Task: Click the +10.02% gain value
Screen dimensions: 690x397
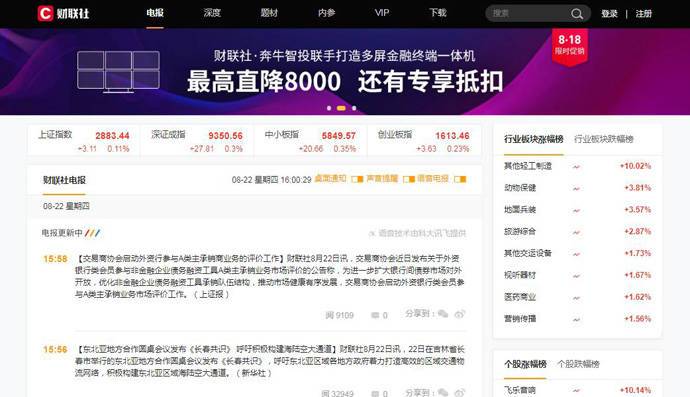Action: point(635,166)
